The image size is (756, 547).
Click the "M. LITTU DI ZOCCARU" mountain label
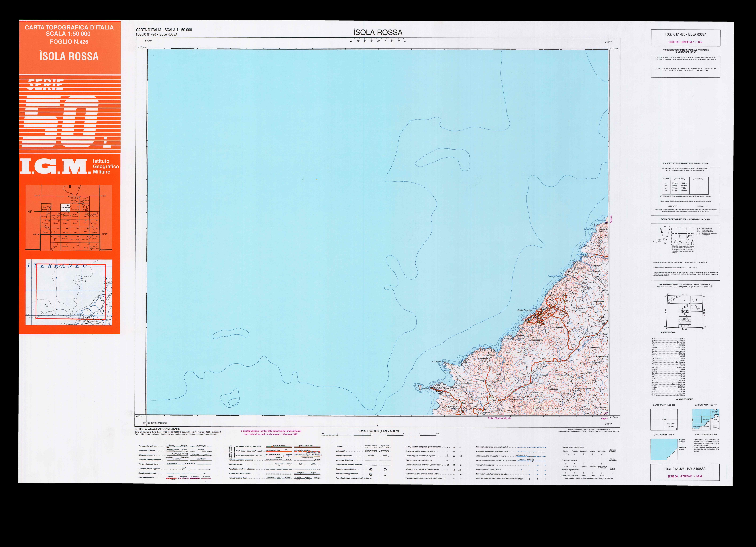point(535,340)
